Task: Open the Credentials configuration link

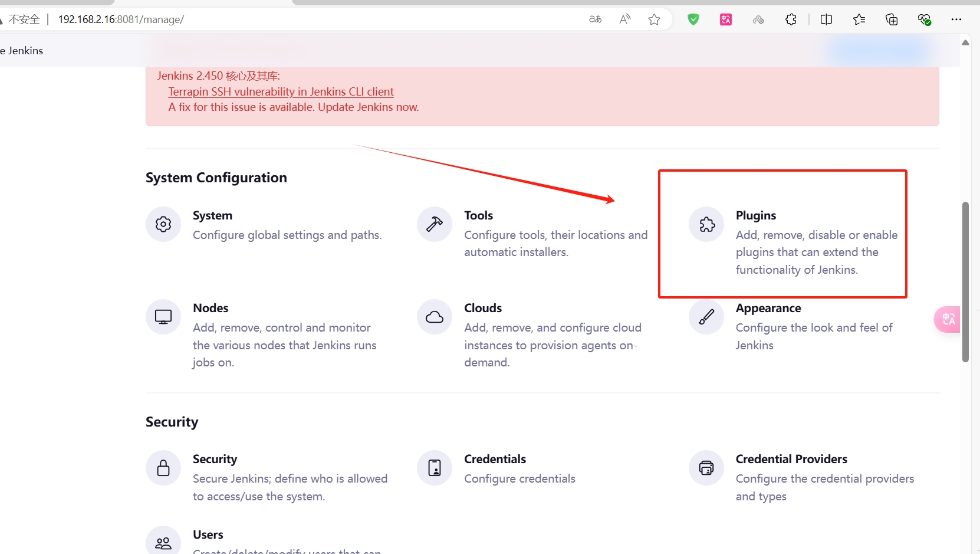Action: (495, 459)
